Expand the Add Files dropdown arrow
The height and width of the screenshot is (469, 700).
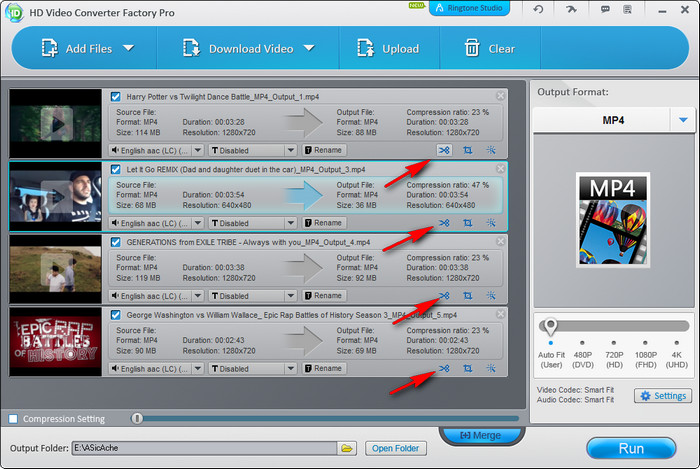tap(129, 48)
